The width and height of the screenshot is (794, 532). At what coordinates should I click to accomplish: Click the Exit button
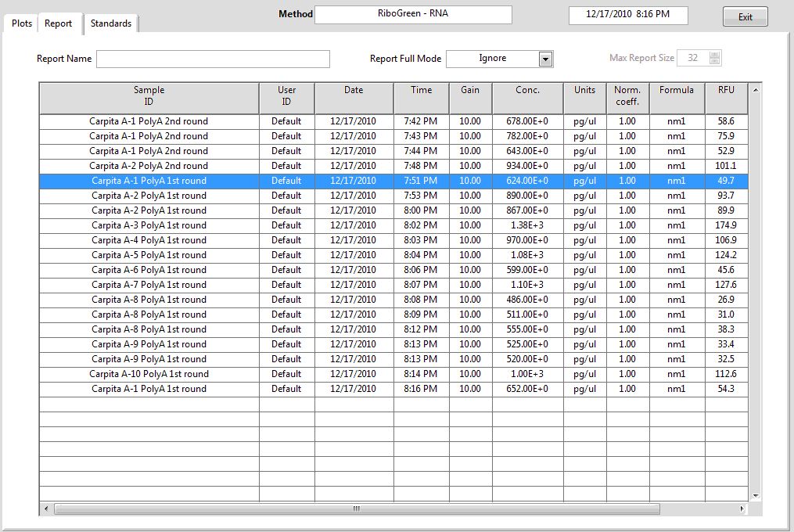coord(745,17)
